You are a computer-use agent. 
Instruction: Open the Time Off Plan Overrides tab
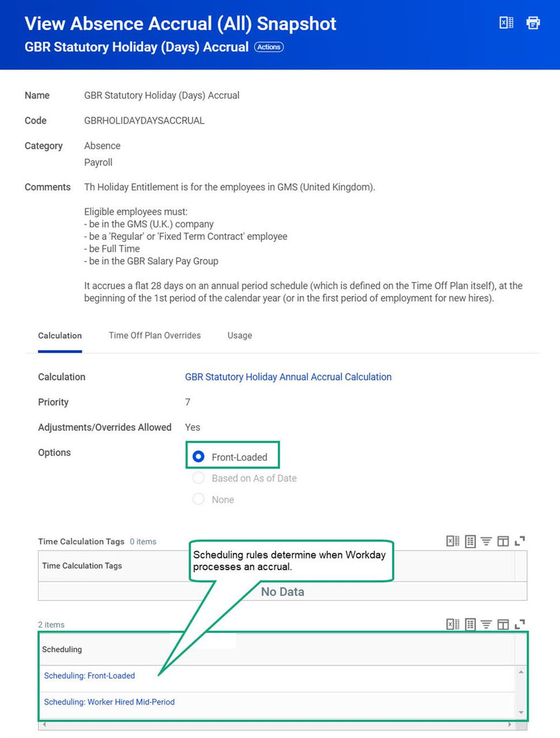click(155, 336)
